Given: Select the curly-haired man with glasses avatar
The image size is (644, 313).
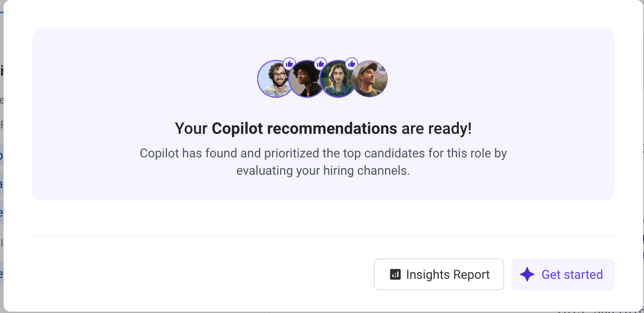Looking at the screenshot, I should click(x=274, y=80).
